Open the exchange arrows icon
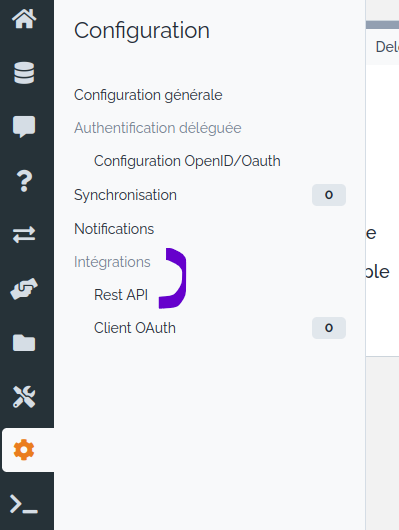Viewport: 399px width, 530px height. click(24, 235)
